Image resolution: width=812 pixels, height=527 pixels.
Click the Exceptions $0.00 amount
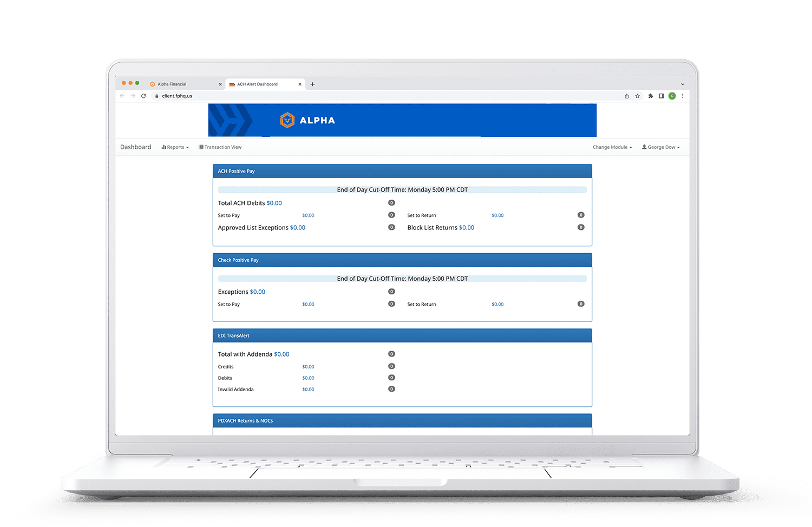coord(258,292)
